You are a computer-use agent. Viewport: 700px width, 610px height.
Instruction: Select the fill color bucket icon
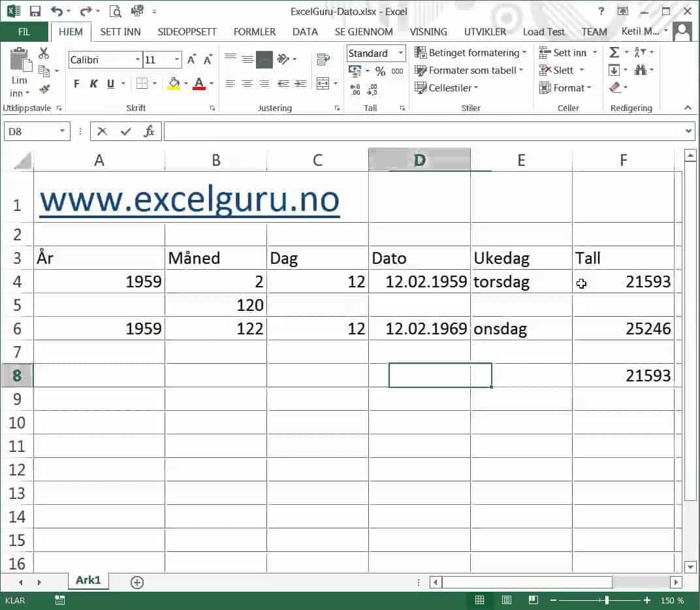pos(175,84)
